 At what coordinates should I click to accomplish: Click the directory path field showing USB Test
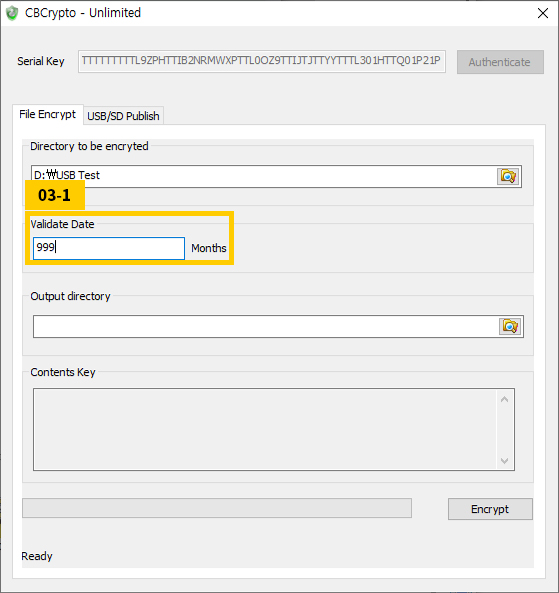[264, 176]
